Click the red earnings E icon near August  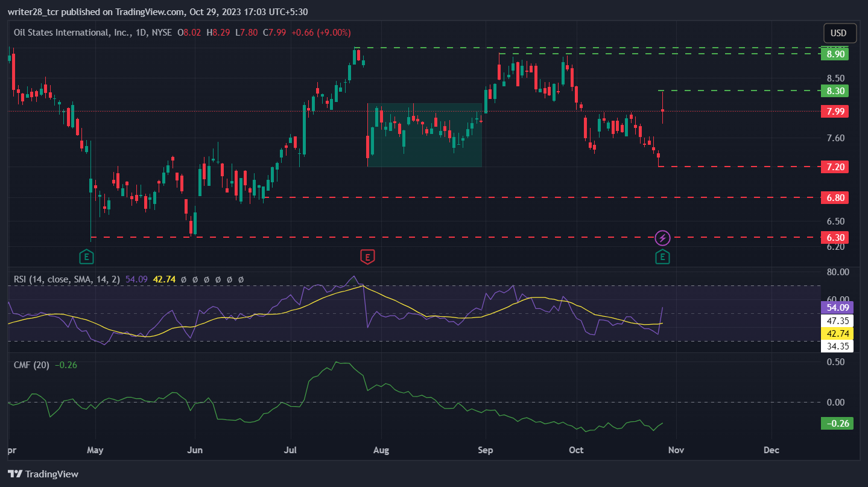[367, 257]
